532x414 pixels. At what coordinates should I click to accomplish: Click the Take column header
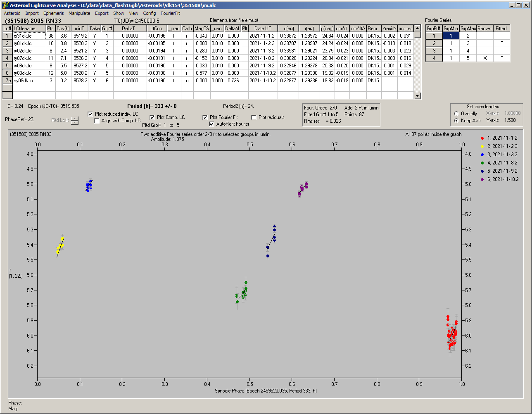coord(94,29)
